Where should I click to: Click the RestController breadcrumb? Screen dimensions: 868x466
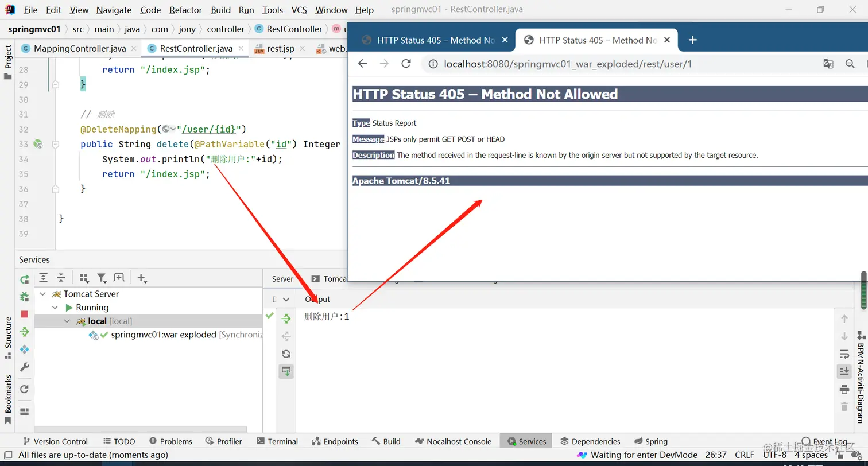point(289,29)
